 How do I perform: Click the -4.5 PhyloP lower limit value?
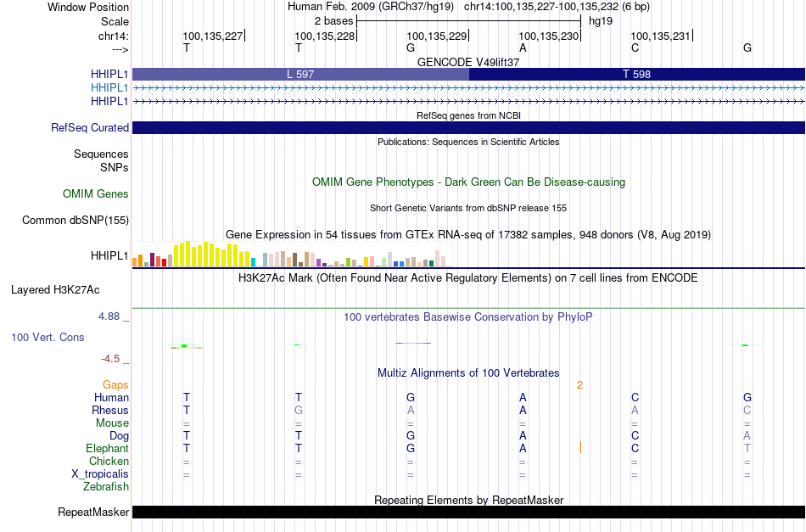(110, 359)
